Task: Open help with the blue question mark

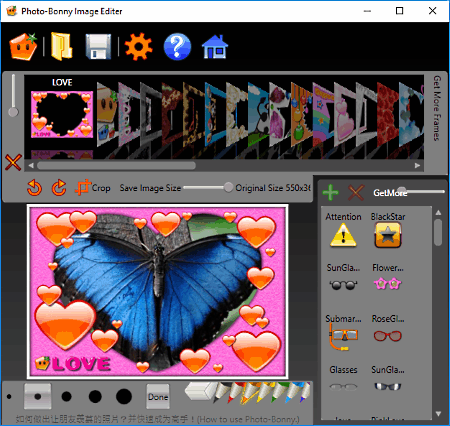Action: point(177,47)
